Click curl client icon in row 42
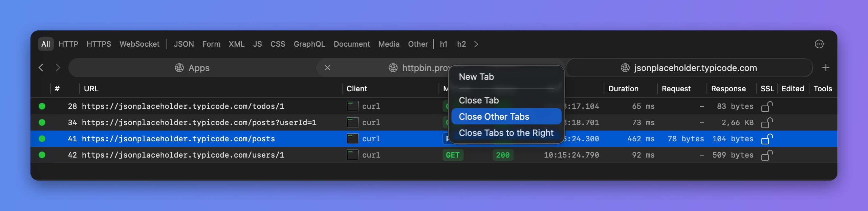The image size is (868, 211). click(352, 155)
